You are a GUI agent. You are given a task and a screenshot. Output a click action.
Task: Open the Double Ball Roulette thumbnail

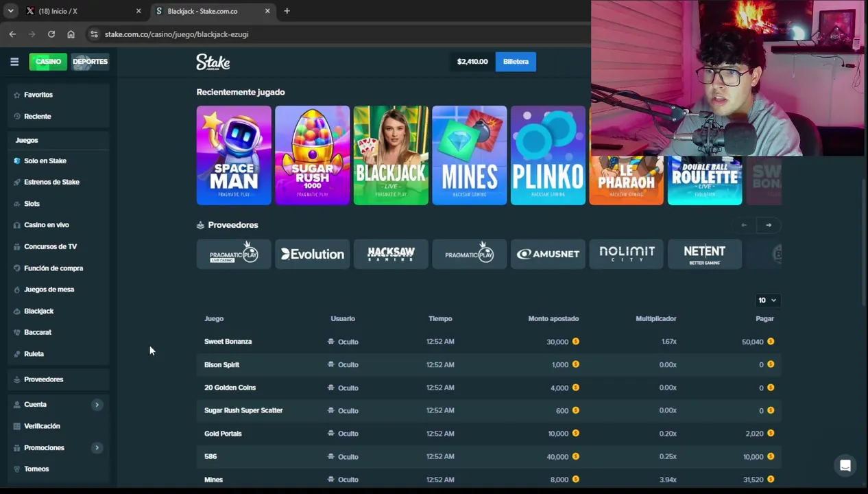click(x=705, y=180)
